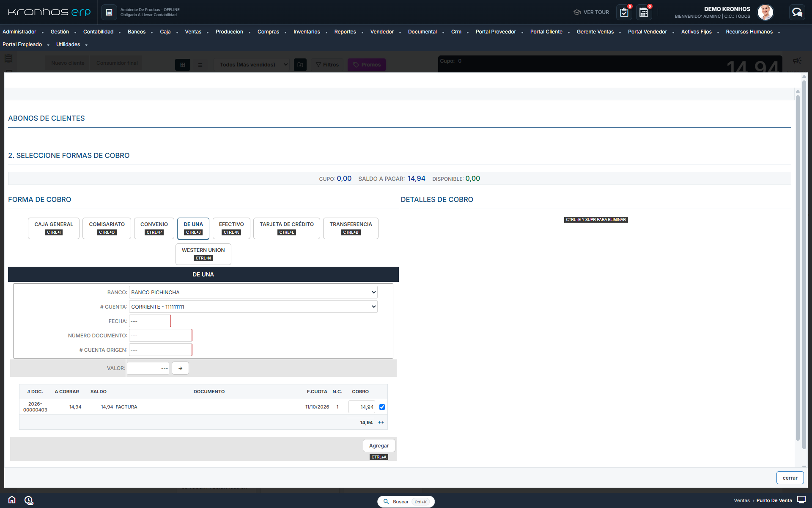Viewport: 812px width, 508px height.
Task: Select WESTERN UNION payment method
Action: 203,254
